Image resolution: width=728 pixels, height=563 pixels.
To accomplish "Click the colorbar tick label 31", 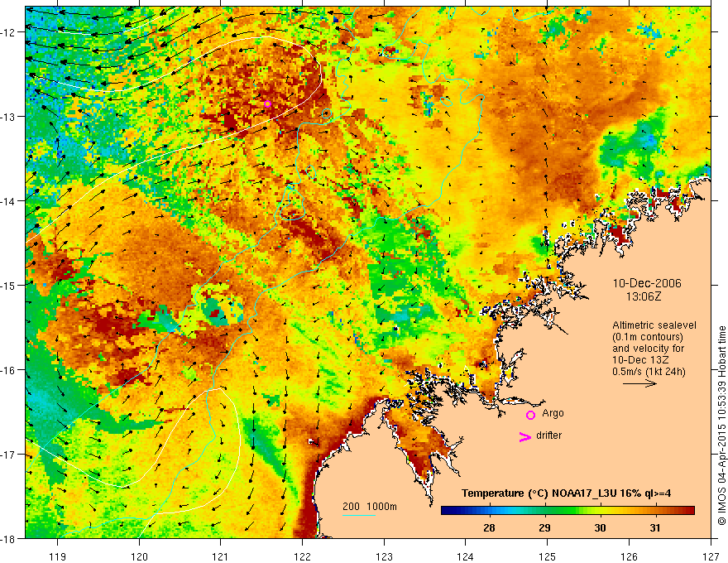I will [654, 527].
